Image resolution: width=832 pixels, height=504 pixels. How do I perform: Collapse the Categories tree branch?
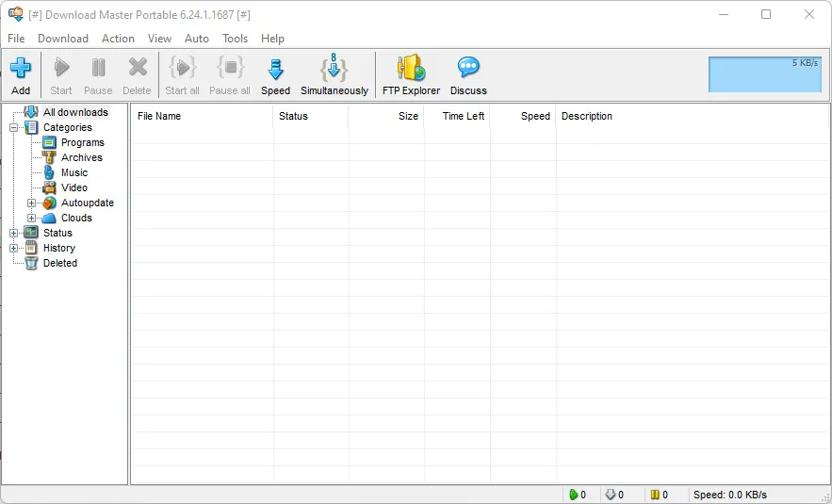[x=14, y=127]
